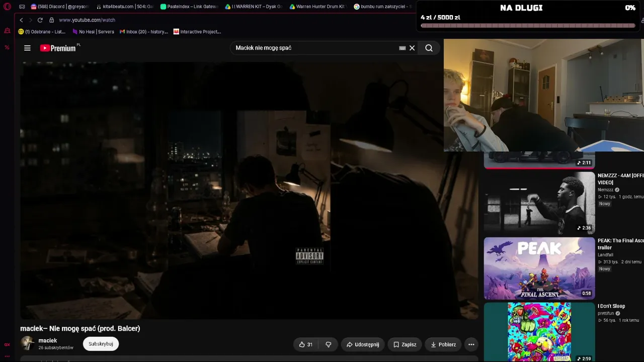Screen dimensions: 644x362
Task: Switch to the kits4beats.com tab
Action: point(125,7)
